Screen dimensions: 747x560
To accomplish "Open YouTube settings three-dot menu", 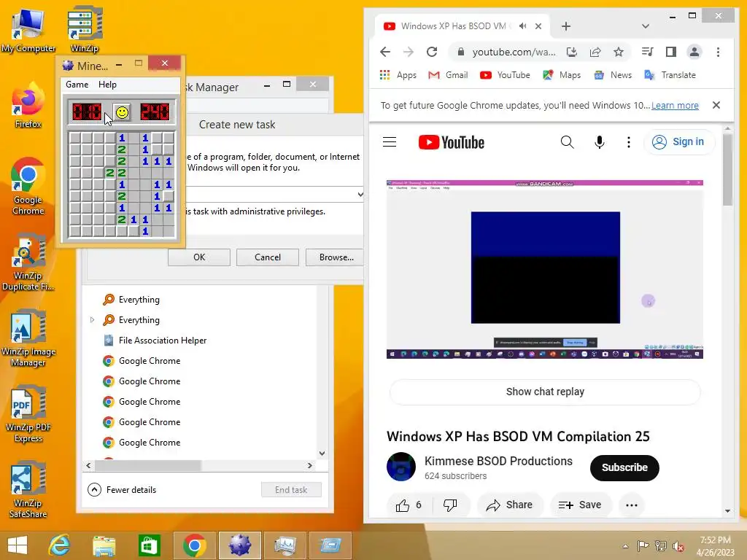I will tap(629, 142).
